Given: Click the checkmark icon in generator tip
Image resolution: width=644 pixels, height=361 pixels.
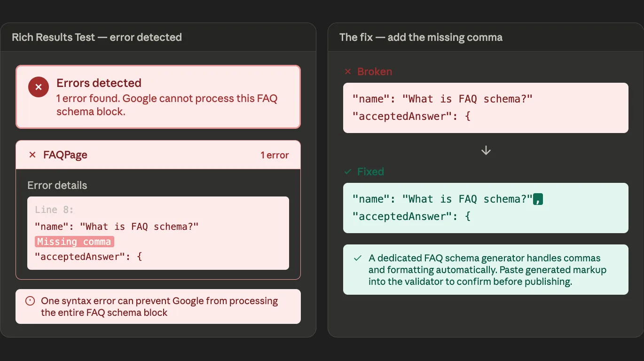Looking at the screenshot, I should point(358,258).
